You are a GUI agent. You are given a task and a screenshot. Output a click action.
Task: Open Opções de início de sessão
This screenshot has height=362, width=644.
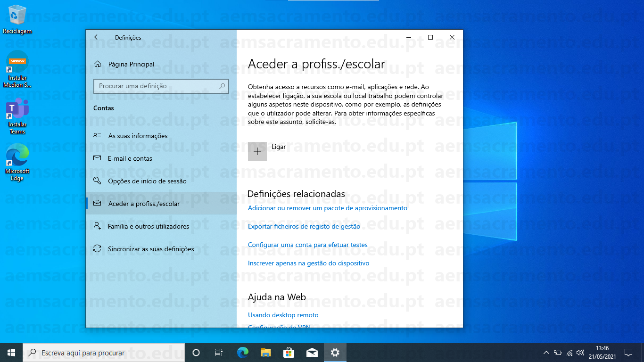pyautogui.click(x=147, y=181)
